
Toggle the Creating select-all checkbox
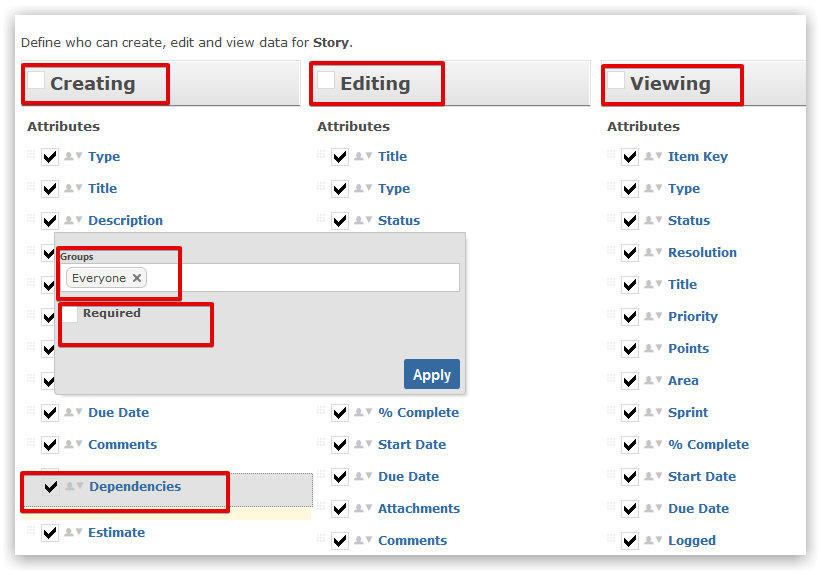tap(36, 81)
